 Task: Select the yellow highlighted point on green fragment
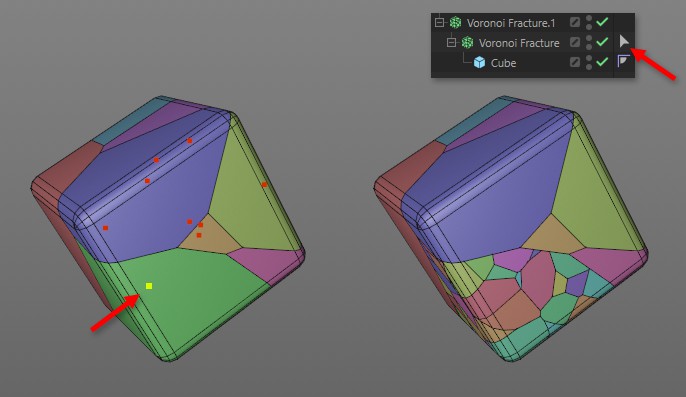149,286
